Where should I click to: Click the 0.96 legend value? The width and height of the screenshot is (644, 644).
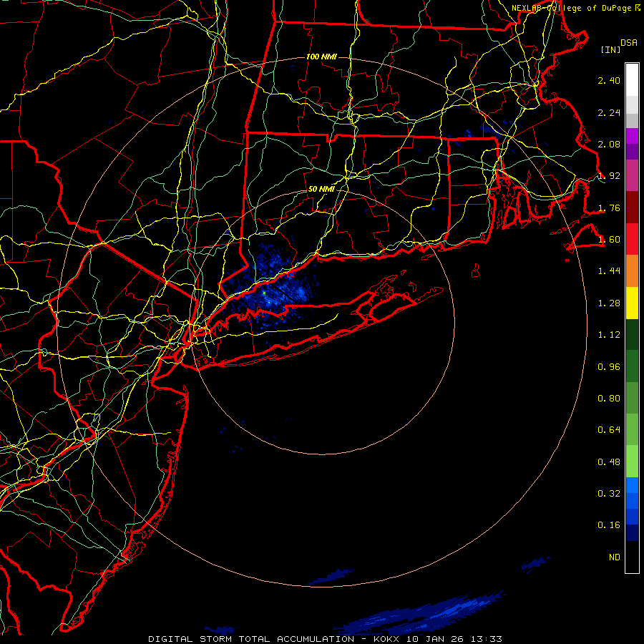tap(609, 367)
